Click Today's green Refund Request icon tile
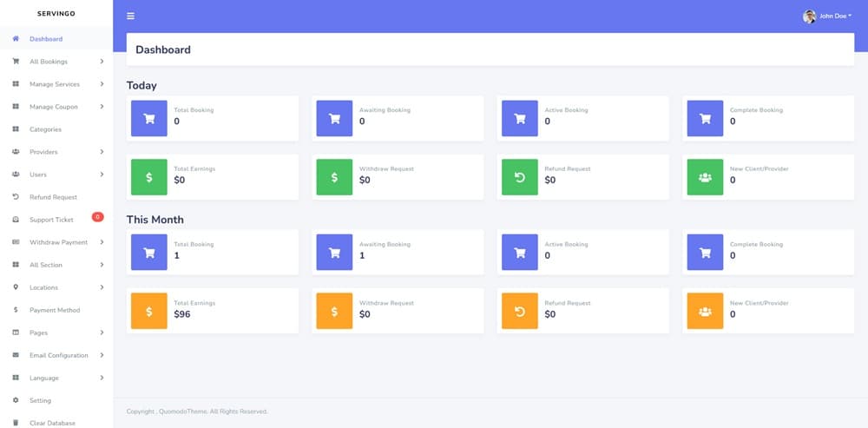The image size is (868, 428). coord(520,177)
